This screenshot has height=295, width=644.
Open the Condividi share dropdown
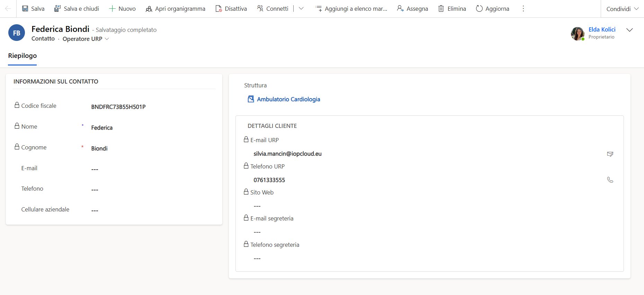tap(622, 9)
